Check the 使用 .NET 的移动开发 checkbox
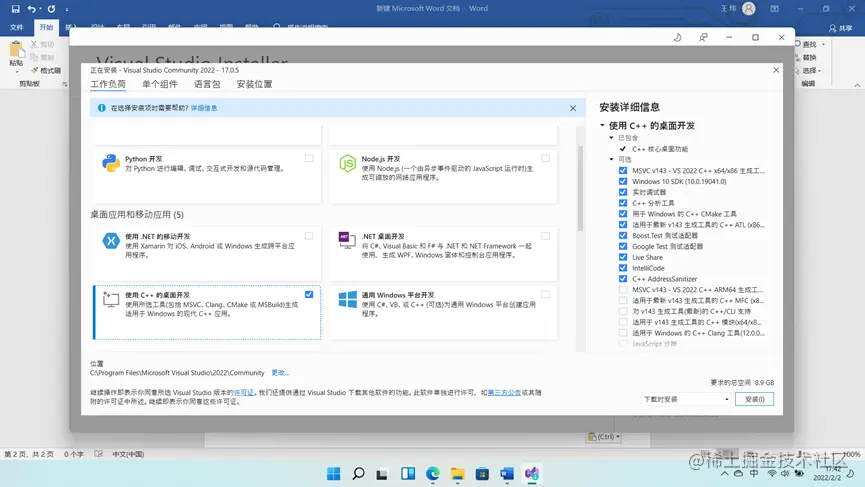The width and height of the screenshot is (865, 487). tap(309, 236)
